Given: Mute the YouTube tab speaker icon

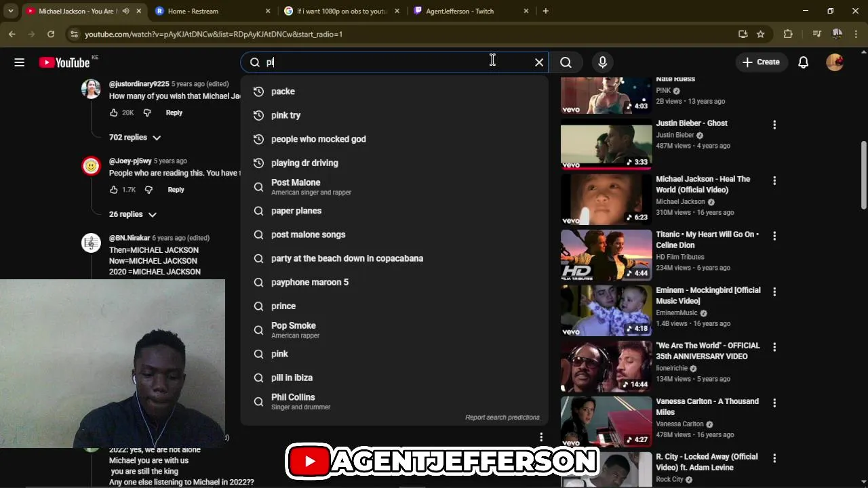Looking at the screenshot, I should [125, 11].
